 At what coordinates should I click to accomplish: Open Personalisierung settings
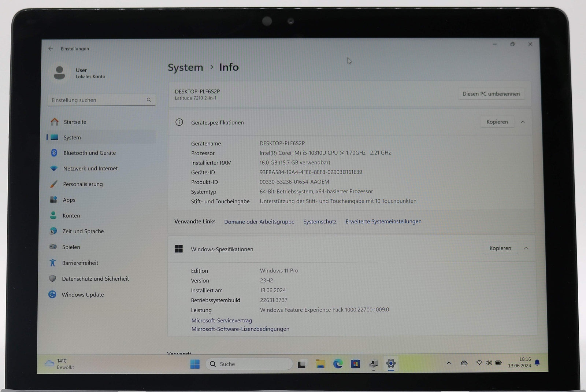pos(82,184)
